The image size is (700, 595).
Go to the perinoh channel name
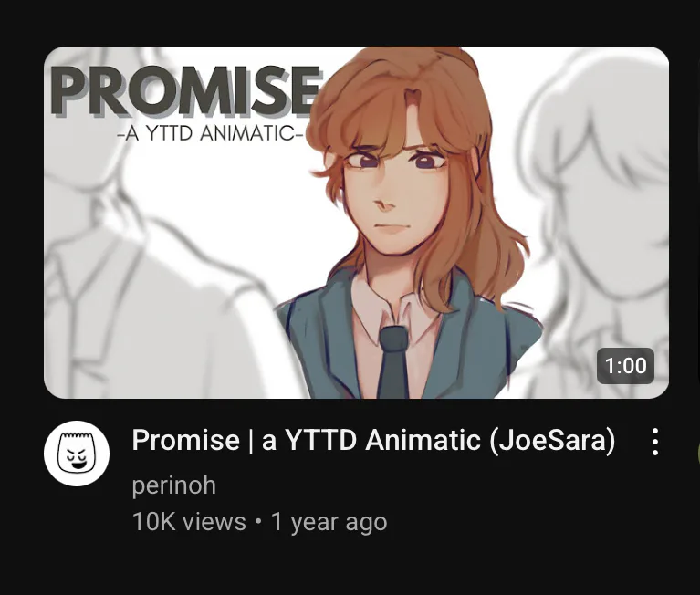click(174, 485)
